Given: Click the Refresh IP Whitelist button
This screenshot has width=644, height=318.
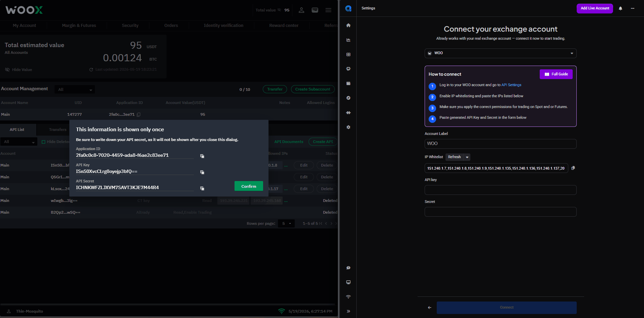Looking at the screenshot, I should [x=454, y=157].
